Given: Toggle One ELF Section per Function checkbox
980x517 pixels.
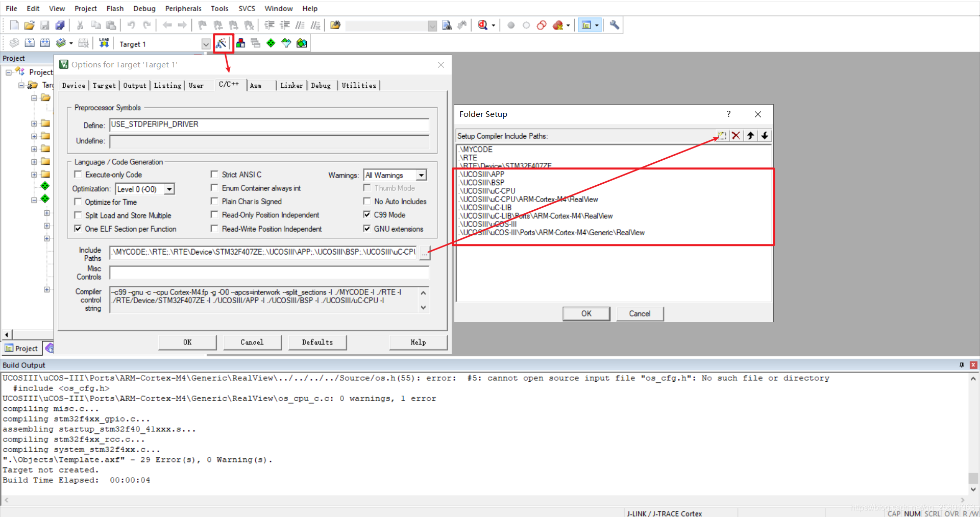Looking at the screenshot, I should [x=78, y=229].
